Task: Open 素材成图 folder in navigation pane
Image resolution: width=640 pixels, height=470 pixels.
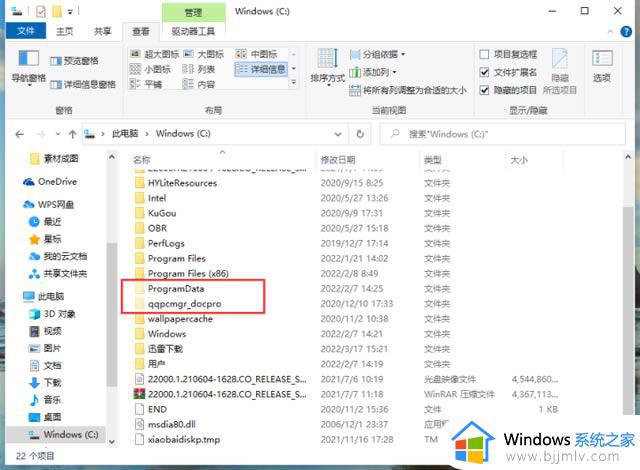Action: pos(54,158)
